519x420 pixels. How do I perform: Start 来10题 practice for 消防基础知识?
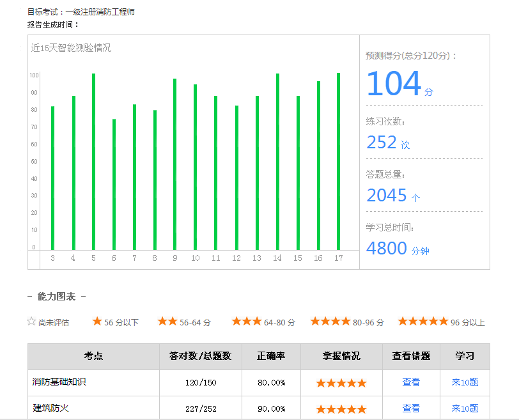(465, 382)
